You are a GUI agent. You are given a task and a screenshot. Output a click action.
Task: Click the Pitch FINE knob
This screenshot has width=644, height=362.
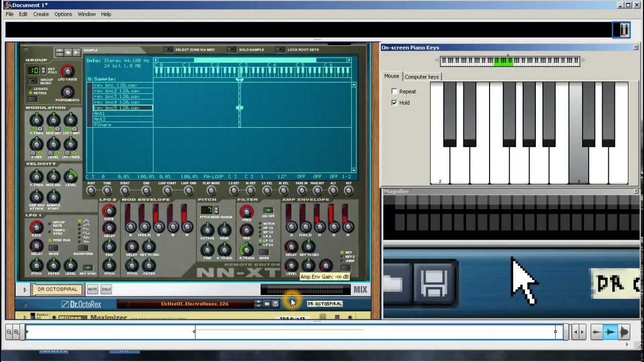click(x=207, y=250)
